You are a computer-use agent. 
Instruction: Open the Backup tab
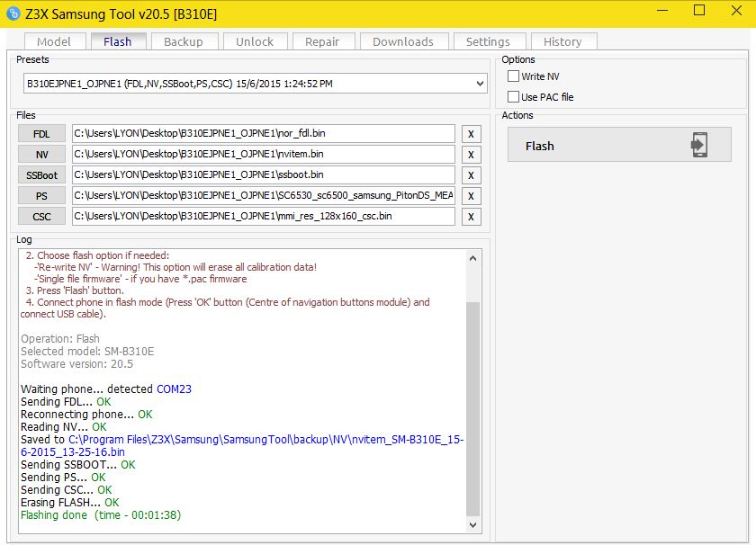184,41
